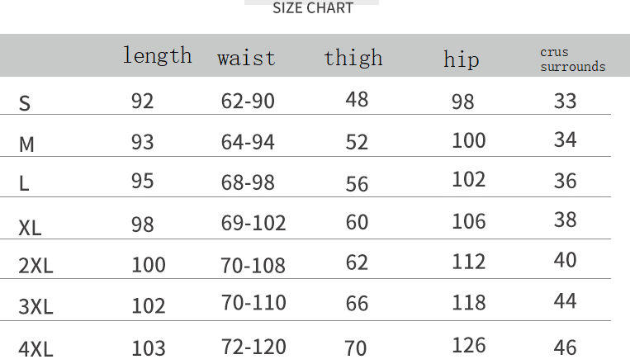
Task: Click the thigh column header
Action: [353, 58]
